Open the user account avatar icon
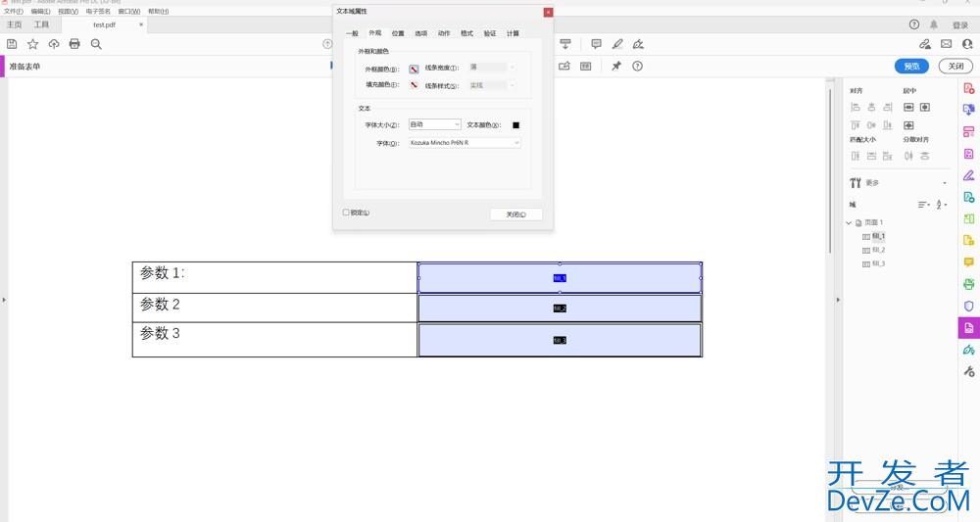 pyautogui.click(x=967, y=44)
